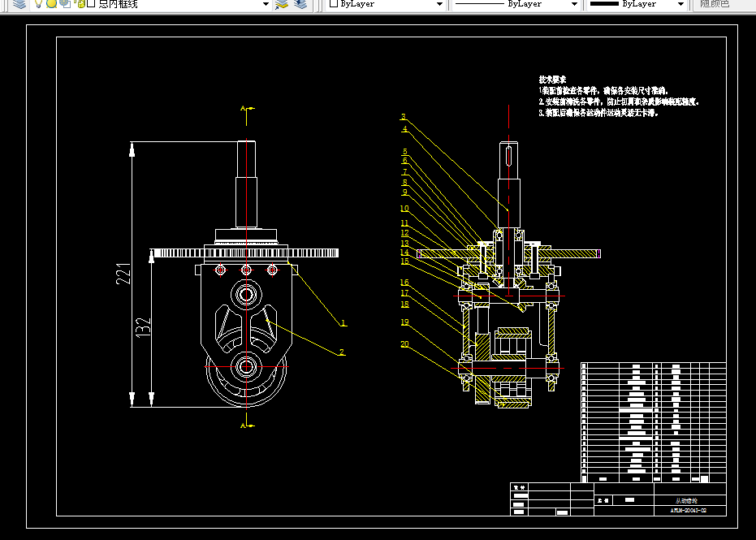The image size is (756, 540).
Task: Click part callout number 11
Action: point(404,223)
